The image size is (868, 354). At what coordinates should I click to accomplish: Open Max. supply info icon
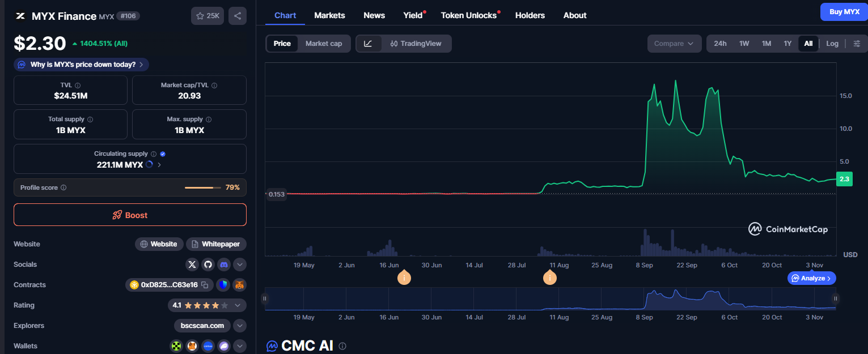click(x=209, y=120)
